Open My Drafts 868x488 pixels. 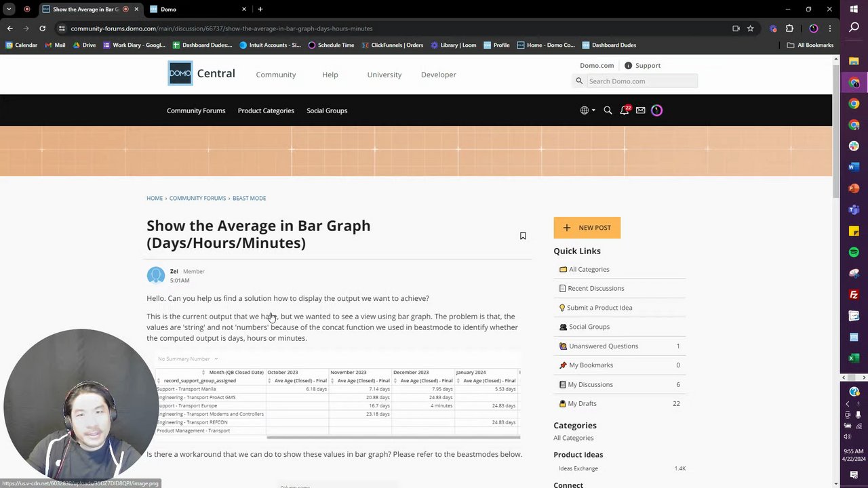pyautogui.click(x=582, y=403)
